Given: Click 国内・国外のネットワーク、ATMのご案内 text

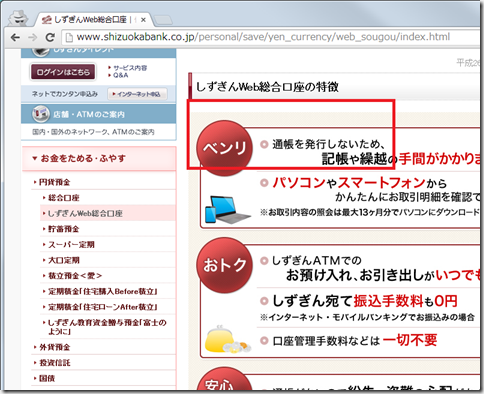Looking at the screenshot, I should click(93, 132).
